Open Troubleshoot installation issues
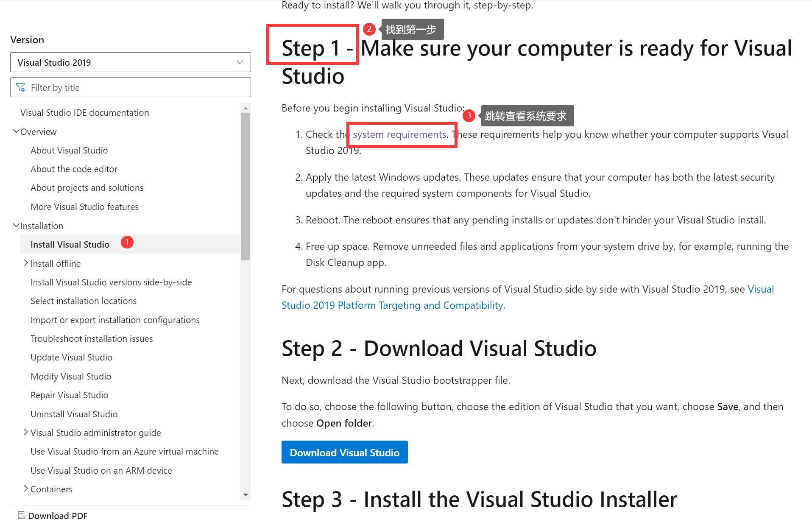The image size is (812, 525). point(92,339)
